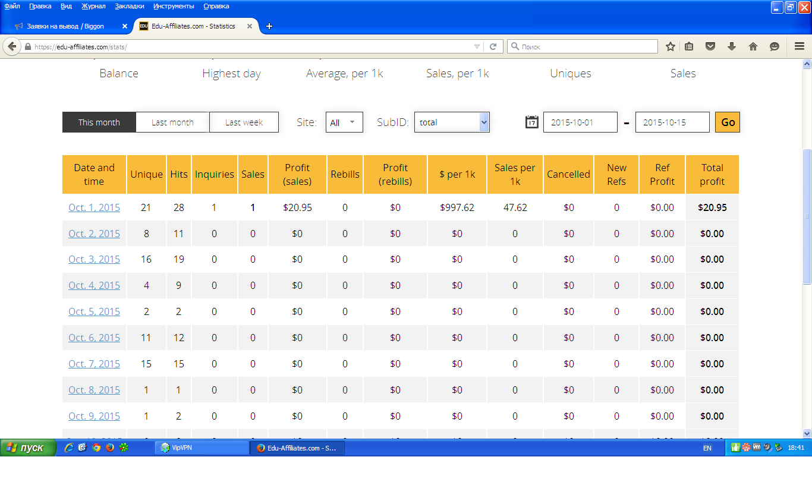Open the Site "All" dropdown
The image size is (812, 504).
[x=344, y=122]
